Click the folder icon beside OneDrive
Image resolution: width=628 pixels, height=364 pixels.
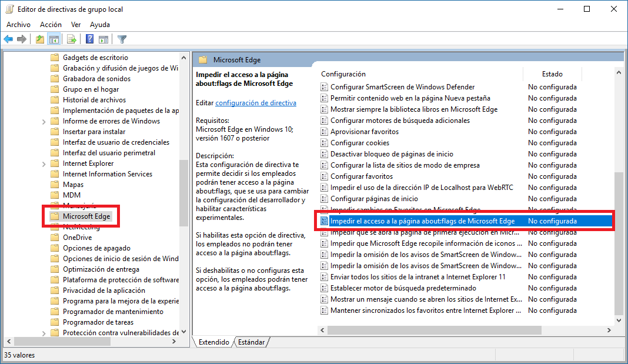coord(55,238)
